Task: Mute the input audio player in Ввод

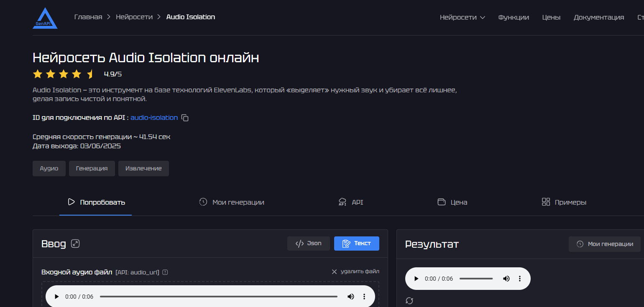Action: coord(350,297)
